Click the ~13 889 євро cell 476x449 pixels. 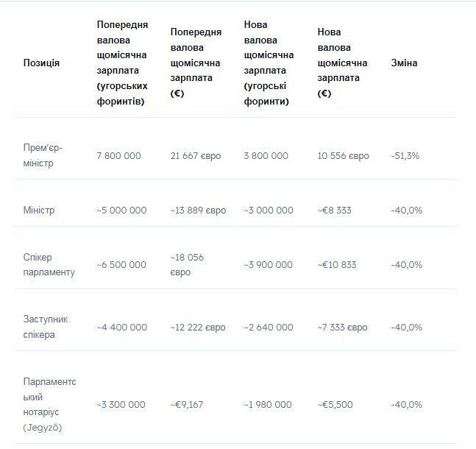198,211
